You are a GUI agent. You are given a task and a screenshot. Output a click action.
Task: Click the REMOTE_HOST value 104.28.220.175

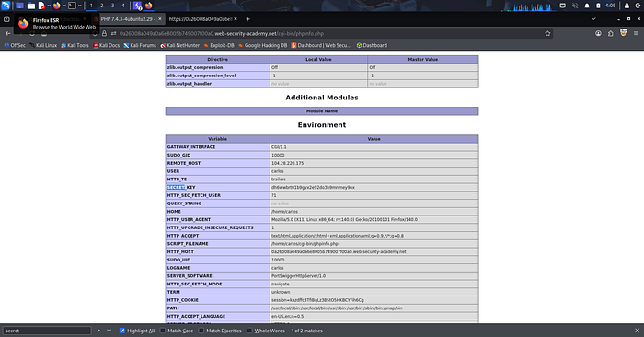click(287, 163)
